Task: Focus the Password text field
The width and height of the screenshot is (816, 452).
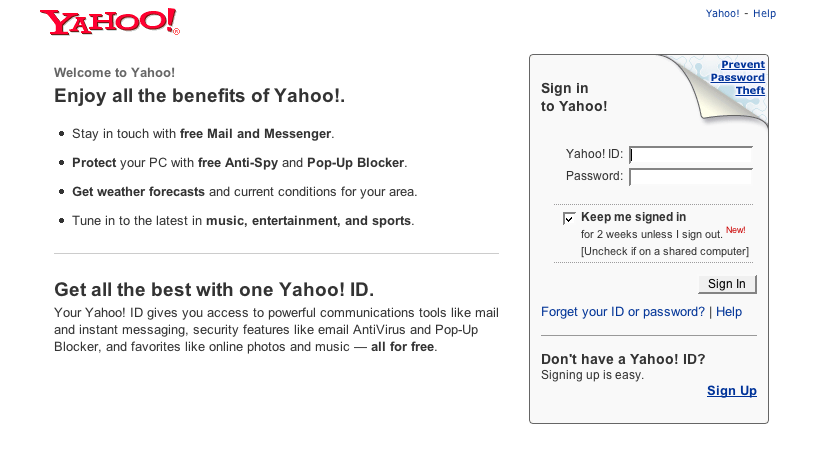Action: [x=690, y=176]
